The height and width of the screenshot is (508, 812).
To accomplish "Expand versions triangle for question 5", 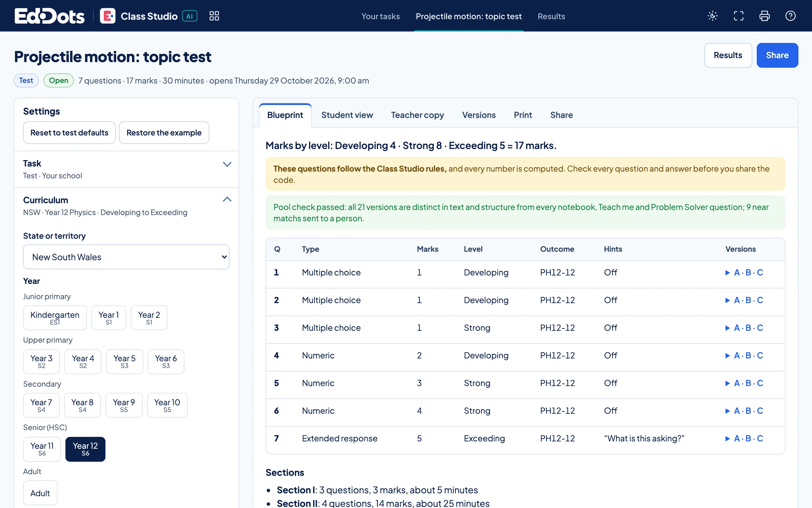I will pyautogui.click(x=727, y=383).
